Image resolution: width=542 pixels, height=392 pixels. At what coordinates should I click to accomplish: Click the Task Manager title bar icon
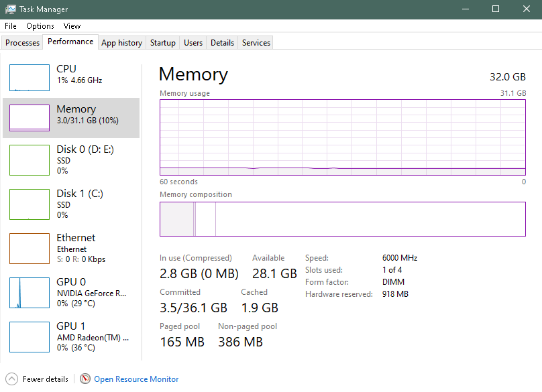[x=11, y=9]
